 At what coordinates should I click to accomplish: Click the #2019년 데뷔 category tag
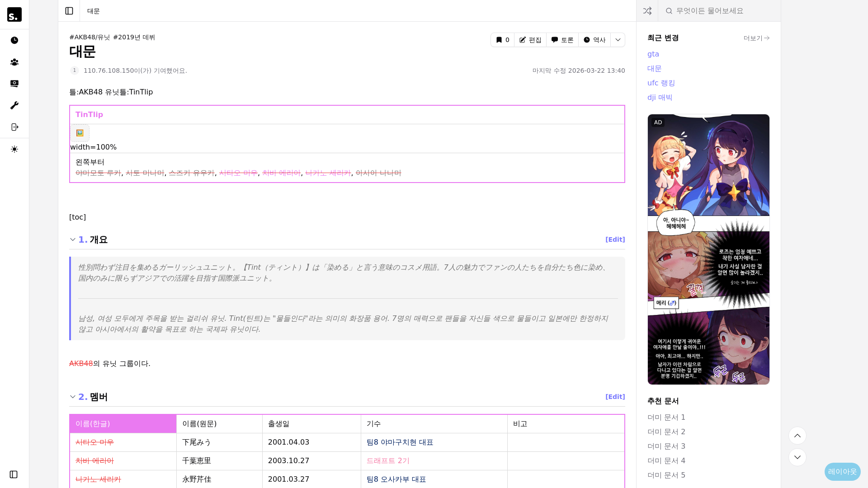[134, 37]
